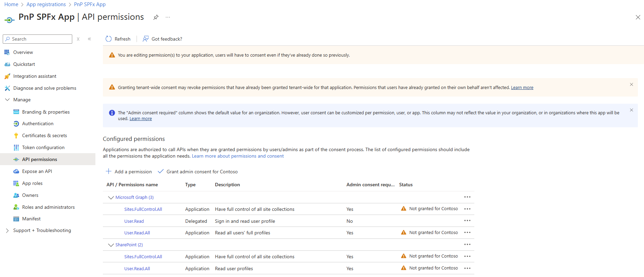Open ellipsis menu for Microsoft Graph group
644x277 pixels.
tap(467, 197)
